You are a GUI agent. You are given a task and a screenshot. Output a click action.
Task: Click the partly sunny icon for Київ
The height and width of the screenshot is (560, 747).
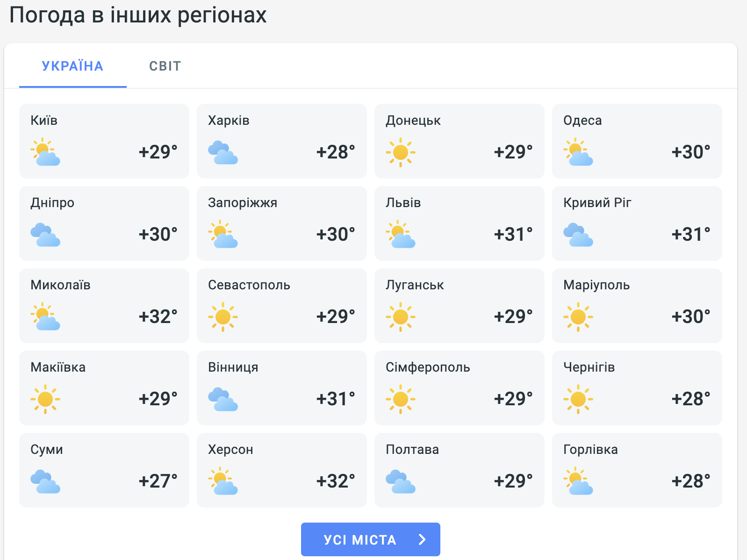tap(45, 152)
